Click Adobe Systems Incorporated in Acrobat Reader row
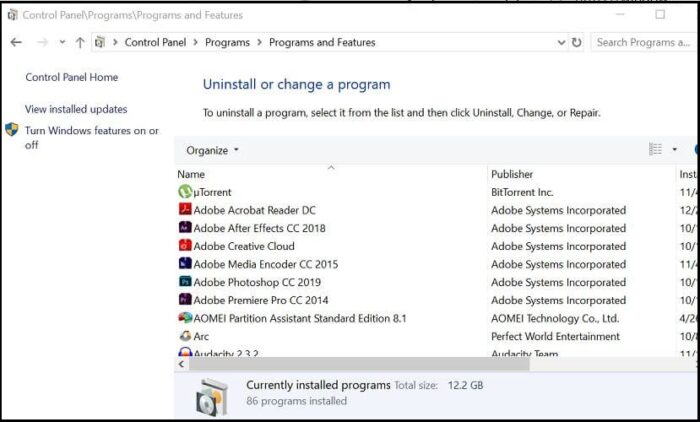 (x=558, y=210)
